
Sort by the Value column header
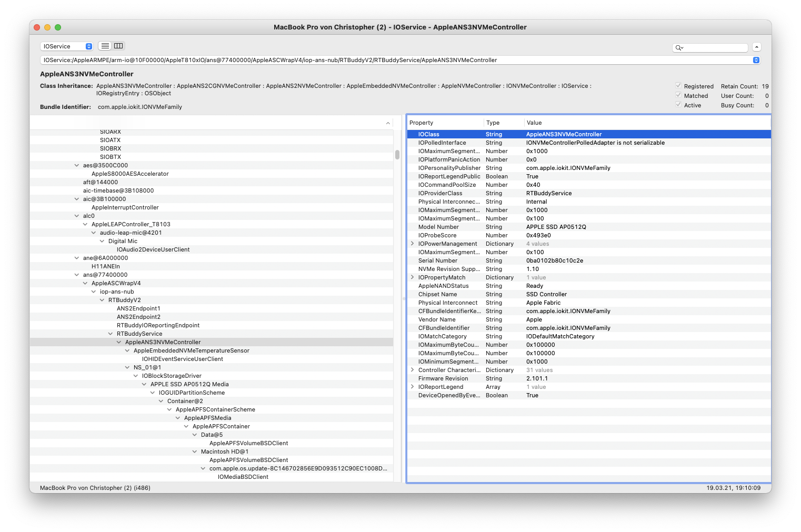click(647, 123)
